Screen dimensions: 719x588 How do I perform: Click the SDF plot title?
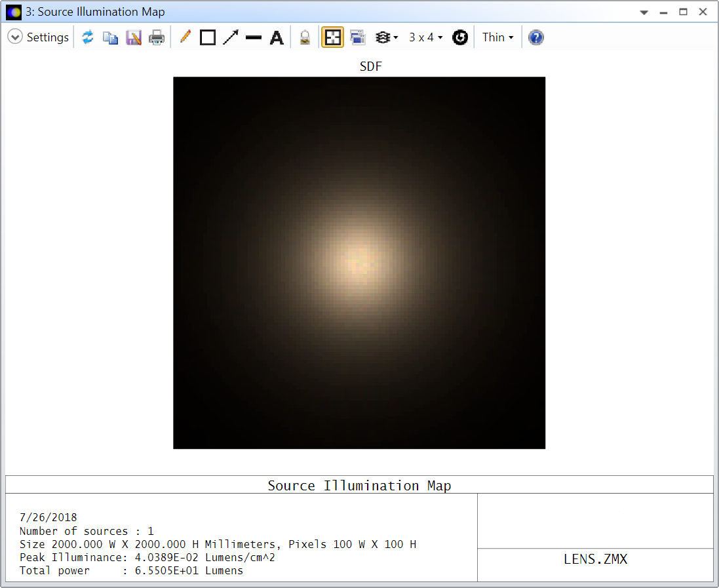point(370,66)
